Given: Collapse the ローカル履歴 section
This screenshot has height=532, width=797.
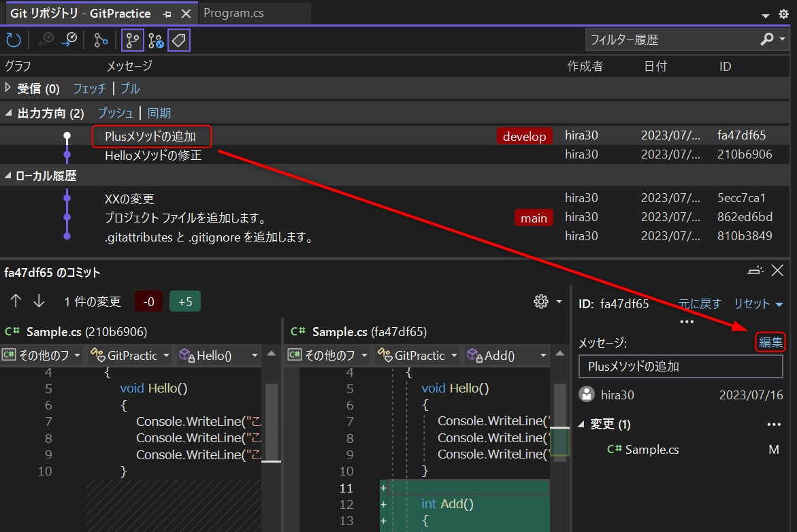Looking at the screenshot, I should pos(8,176).
